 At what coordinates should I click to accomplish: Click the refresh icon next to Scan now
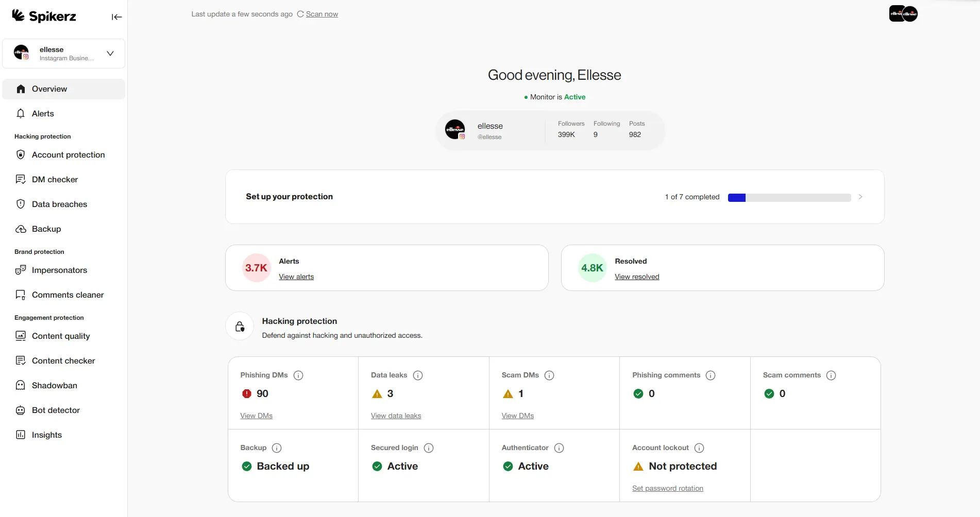(x=300, y=14)
